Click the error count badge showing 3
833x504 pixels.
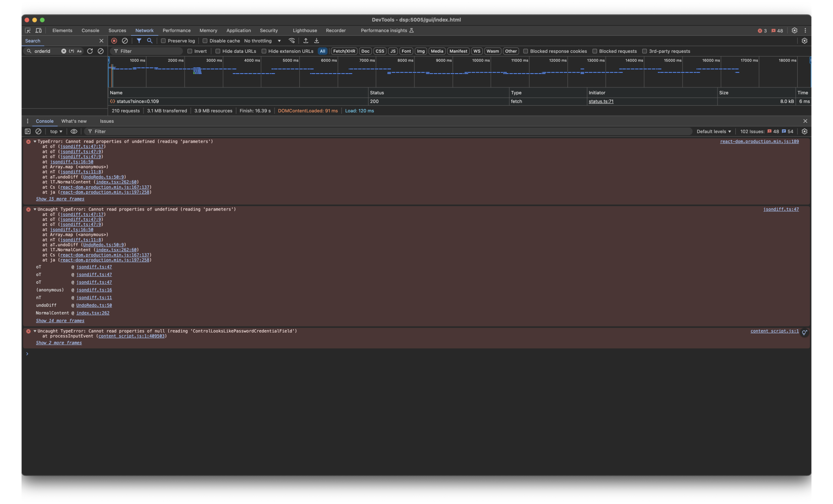click(x=762, y=30)
